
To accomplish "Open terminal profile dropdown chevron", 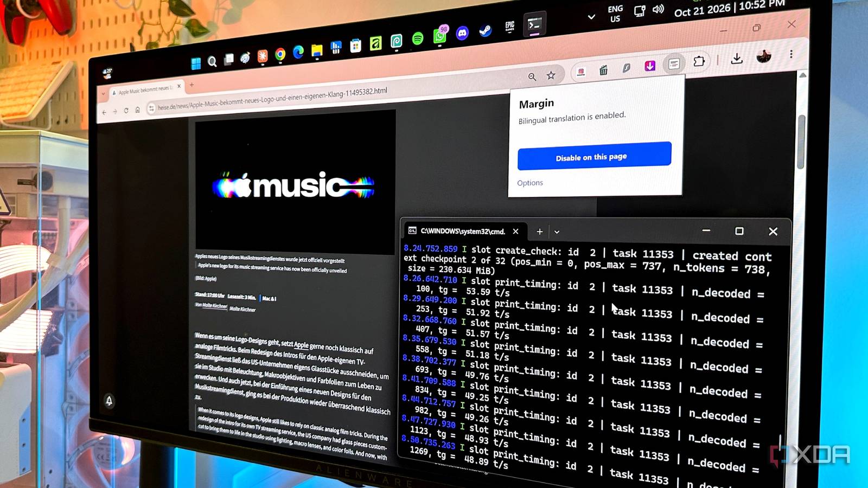I will pos(557,232).
